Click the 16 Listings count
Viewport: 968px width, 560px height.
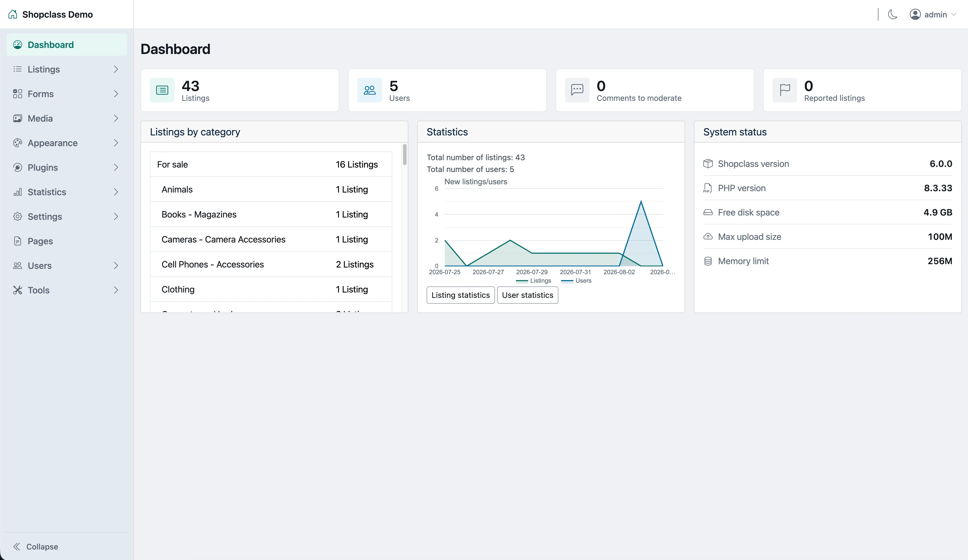tap(357, 164)
